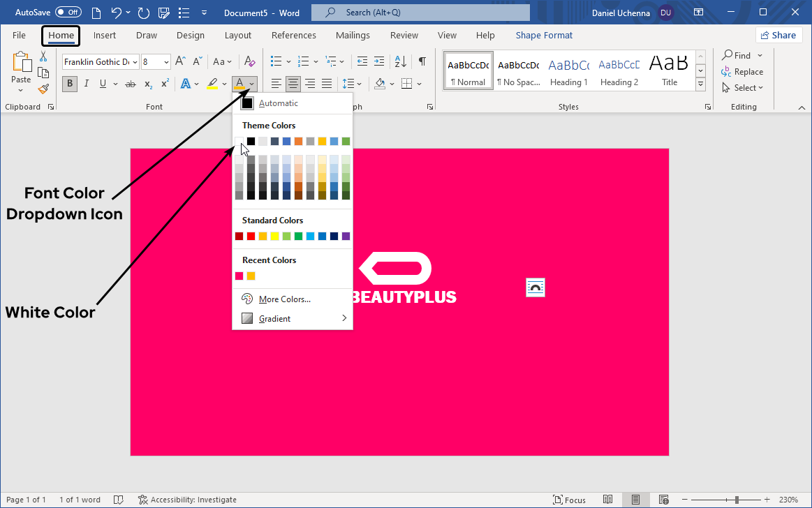Image resolution: width=812 pixels, height=508 pixels.
Task: Toggle Bold formatting button
Action: click(70, 84)
